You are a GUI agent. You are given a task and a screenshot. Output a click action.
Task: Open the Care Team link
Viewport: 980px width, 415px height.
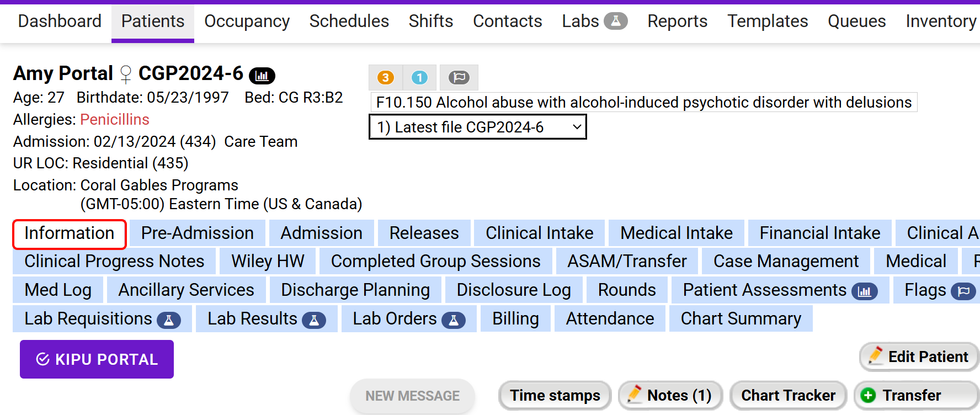pos(260,142)
